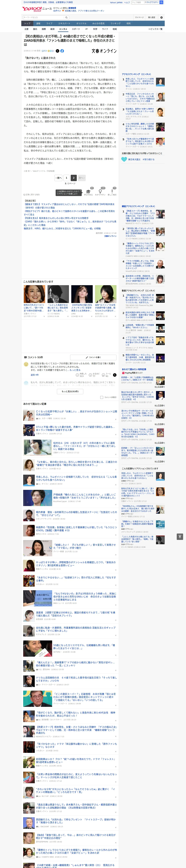The image size is (186, 868).
Task: Share the article on X
Action: (x=57, y=51)
